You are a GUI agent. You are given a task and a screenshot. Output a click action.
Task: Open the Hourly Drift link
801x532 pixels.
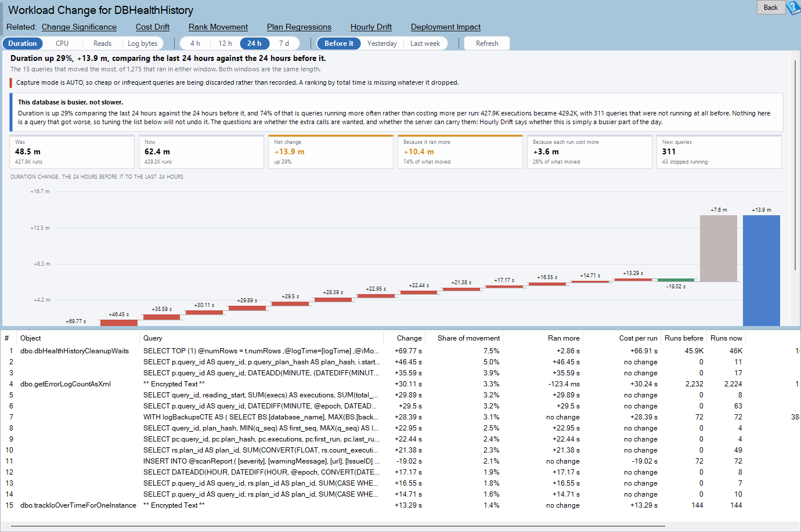point(371,27)
